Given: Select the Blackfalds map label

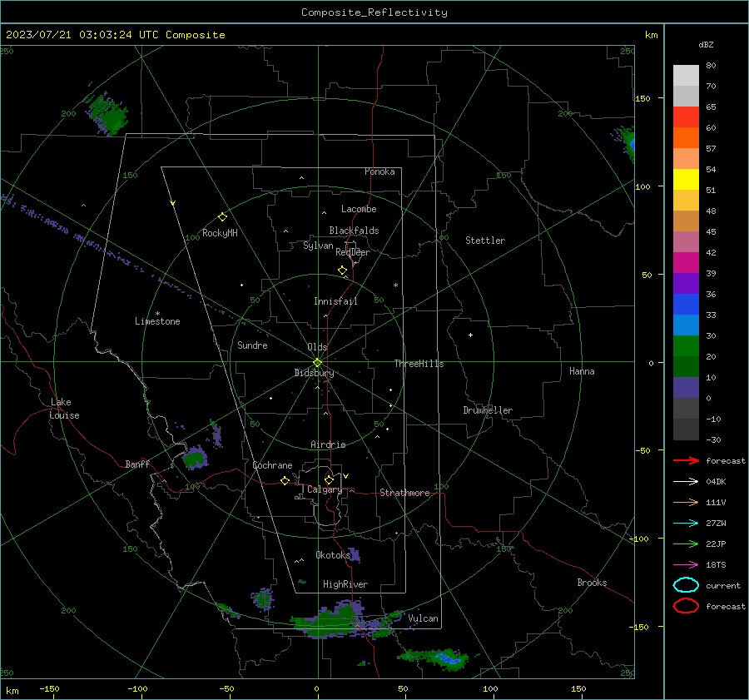Looking at the screenshot, I should (354, 231).
